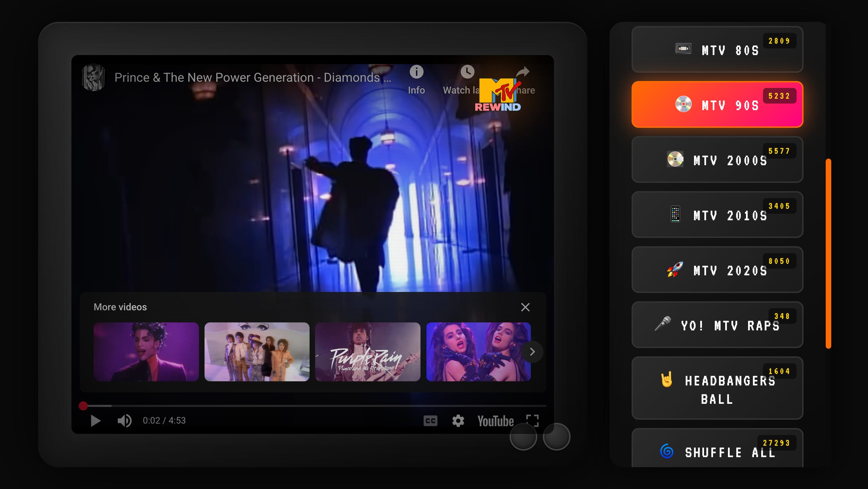This screenshot has width=868, height=489.
Task: Select the Yo! MTV Raps channel
Action: pos(717,325)
